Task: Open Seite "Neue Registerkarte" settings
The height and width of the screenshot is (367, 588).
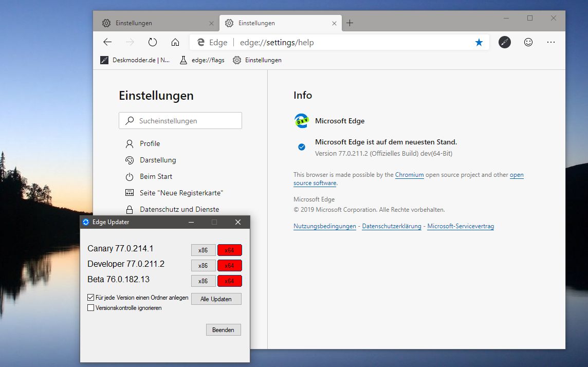Action: tap(181, 193)
